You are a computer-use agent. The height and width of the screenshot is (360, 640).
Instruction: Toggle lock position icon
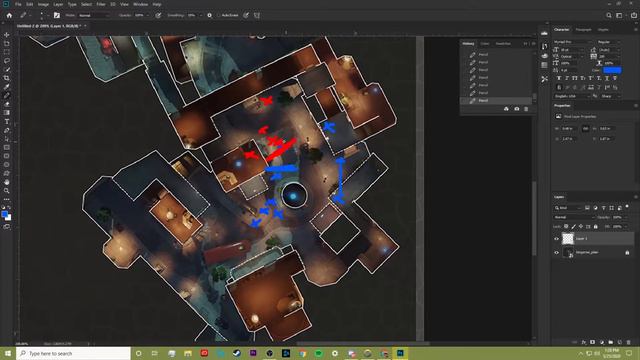pos(581,227)
